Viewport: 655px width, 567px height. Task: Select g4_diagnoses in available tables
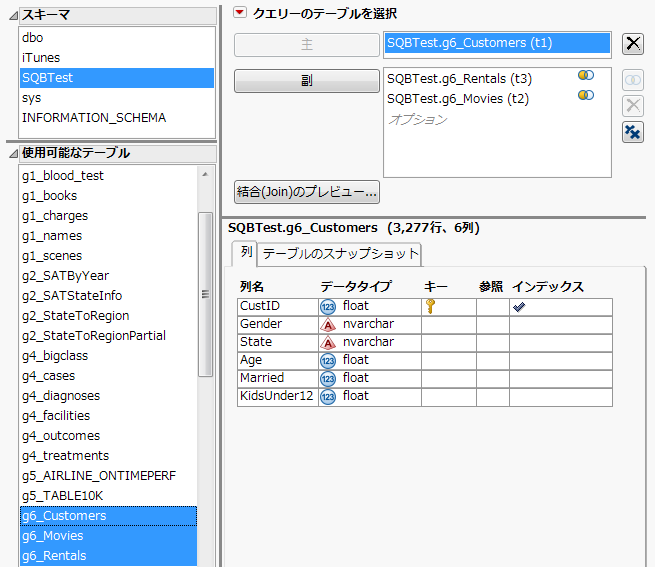[x=62, y=395]
